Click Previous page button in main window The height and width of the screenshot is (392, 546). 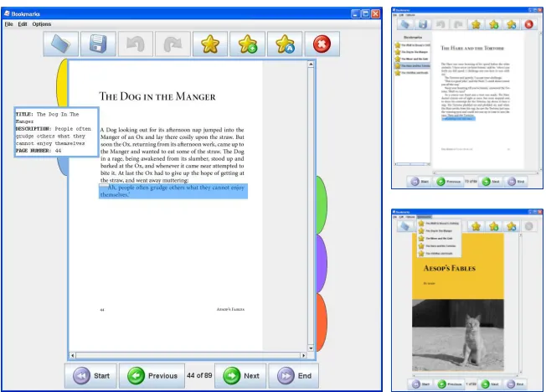pos(152,375)
